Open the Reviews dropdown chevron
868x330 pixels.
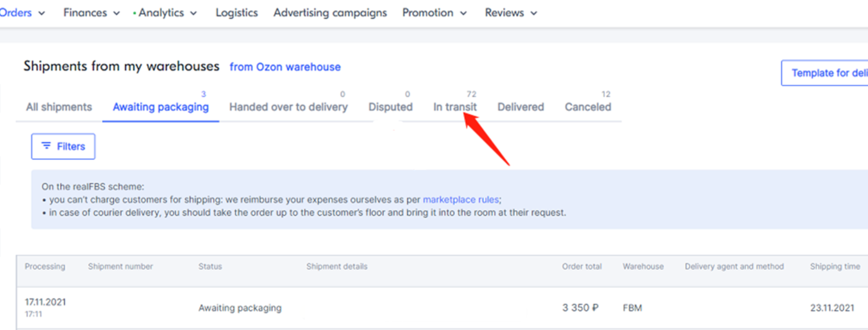(x=534, y=13)
